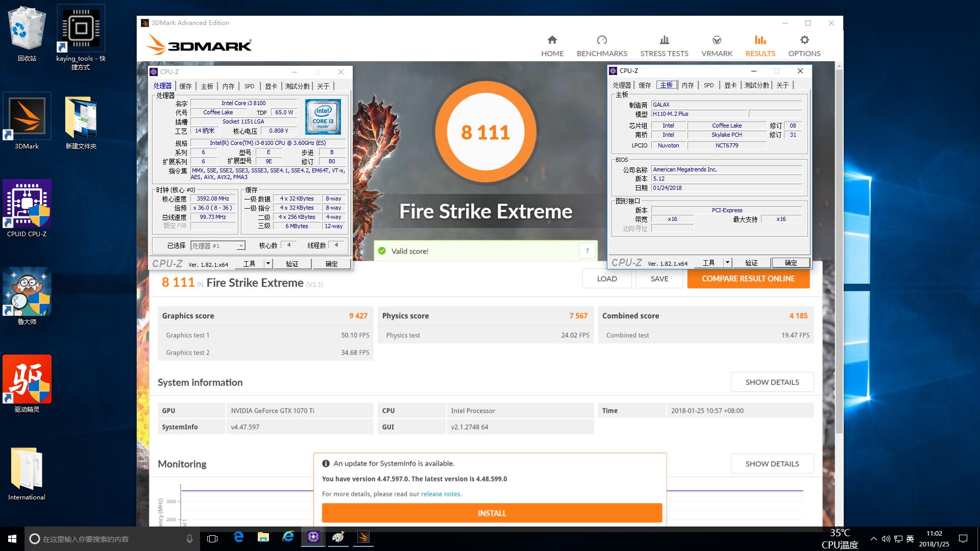This screenshot has height=551, width=980.
Task: Click the help question mark beside Valid score
Action: pyautogui.click(x=587, y=251)
